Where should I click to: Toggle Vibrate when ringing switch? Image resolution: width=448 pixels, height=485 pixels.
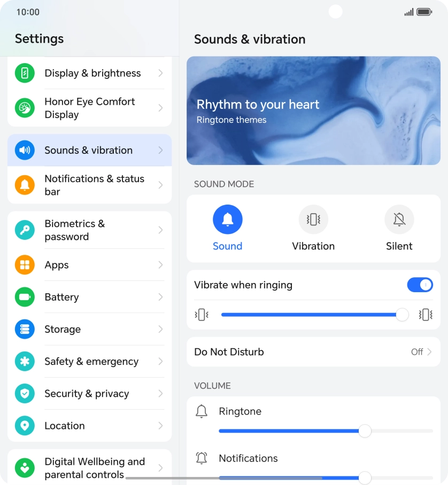[420, 285]
